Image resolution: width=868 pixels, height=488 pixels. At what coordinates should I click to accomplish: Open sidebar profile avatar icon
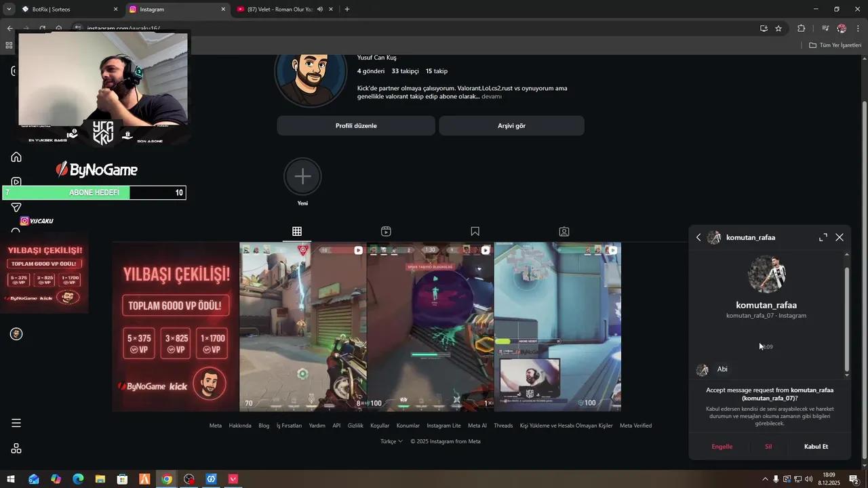(16, 334)
